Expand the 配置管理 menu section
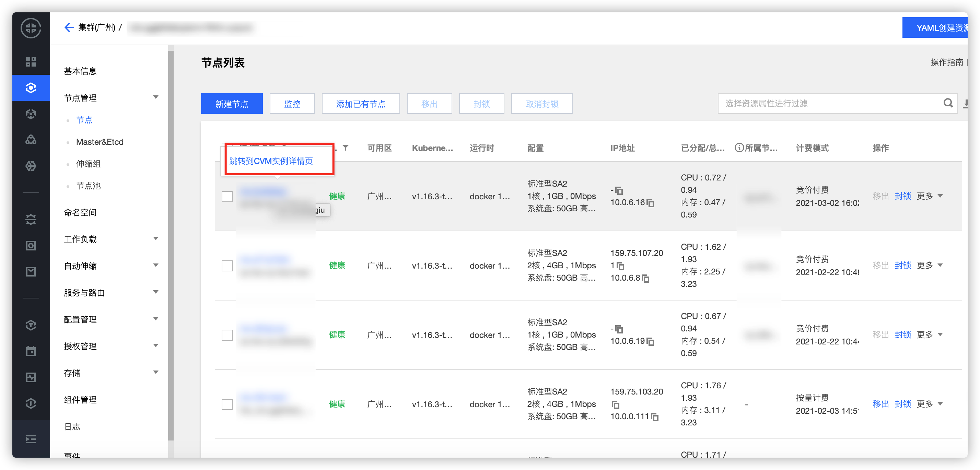The width and height of the screenshot is (980, 470). 155,319
